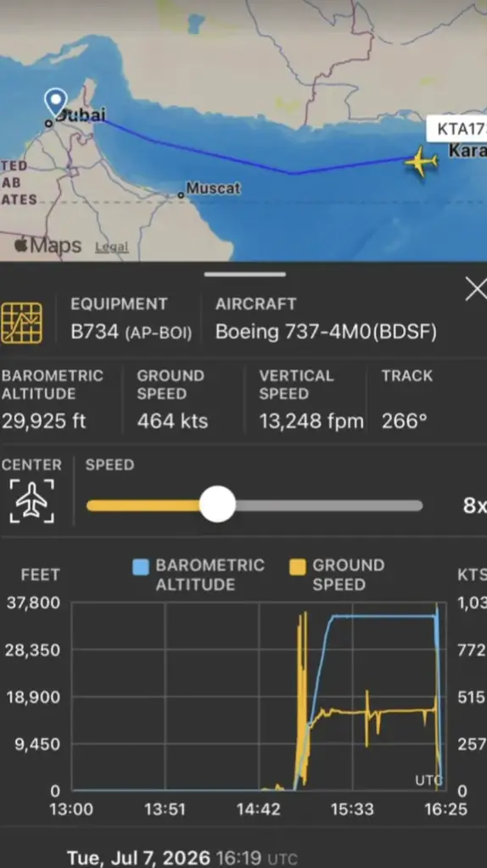Tap the Dubai location pin

pyautogui.click(x=56, y=103)
